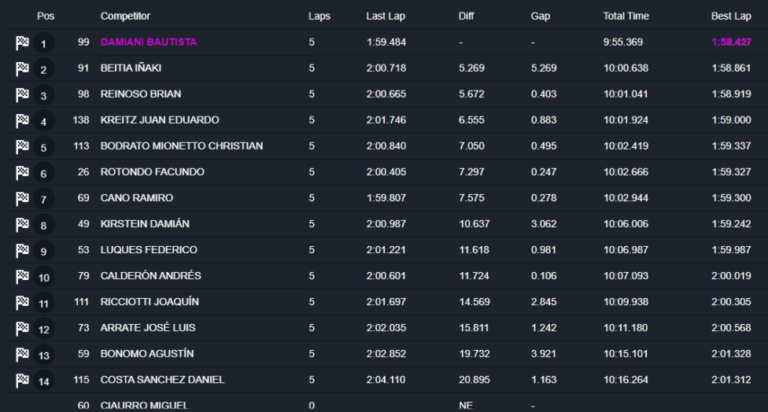Select the flag icon for CALDERÓN ANDRÉS

click(22, 277)
